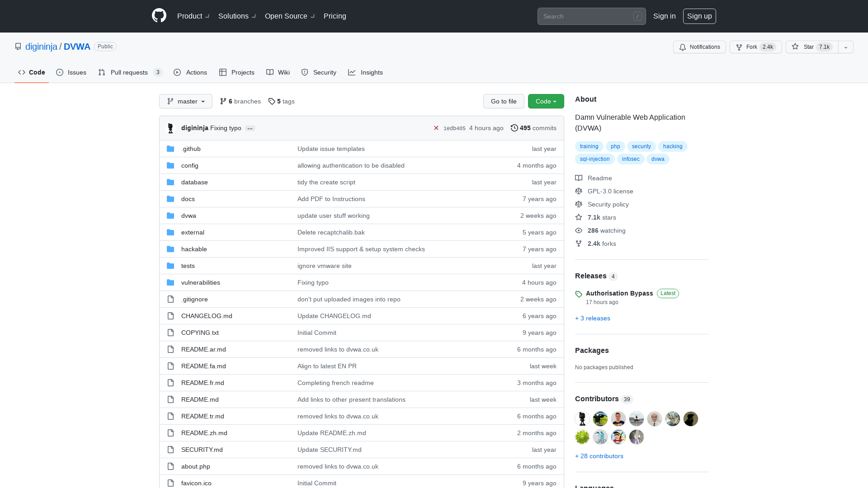Click the star icon beside 7.1k stars

579,217
